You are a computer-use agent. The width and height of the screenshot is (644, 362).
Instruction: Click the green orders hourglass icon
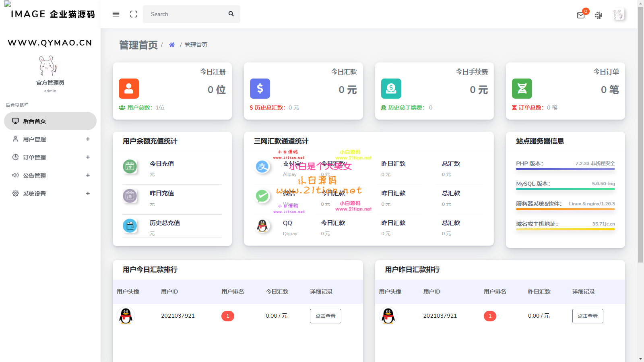pos(522,89)
